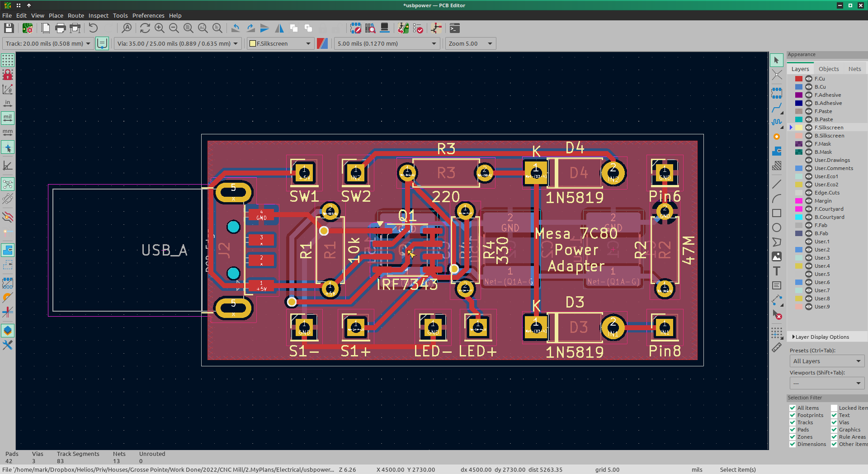This screenshot has width=868, height=474.
Task: Switch units to millimeters
Action: 8,133
